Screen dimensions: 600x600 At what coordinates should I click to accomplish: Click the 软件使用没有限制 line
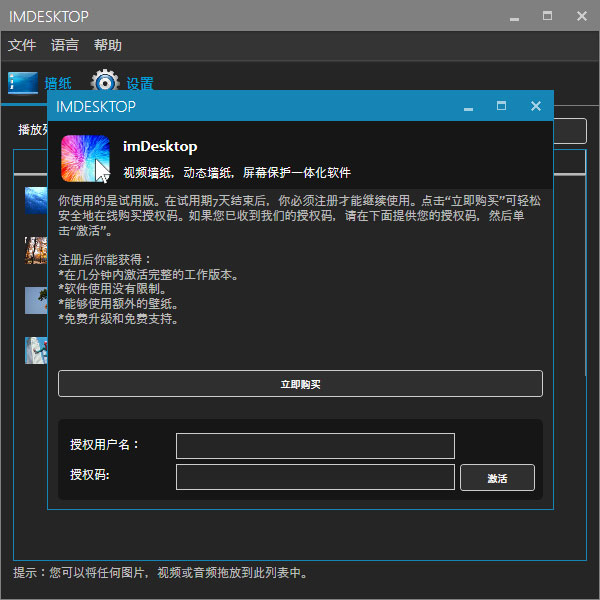point(112,289)
